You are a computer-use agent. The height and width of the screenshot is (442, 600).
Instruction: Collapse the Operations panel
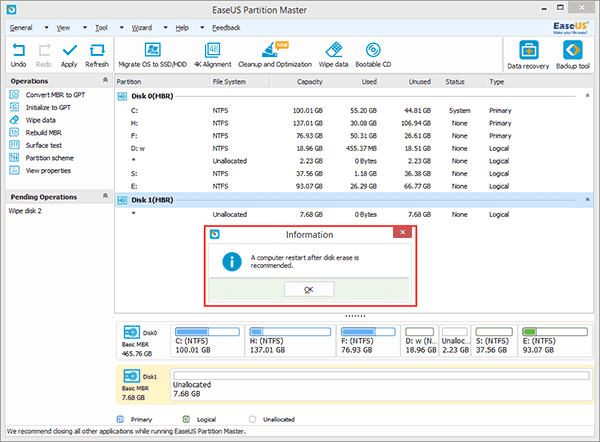coord(105,80)
